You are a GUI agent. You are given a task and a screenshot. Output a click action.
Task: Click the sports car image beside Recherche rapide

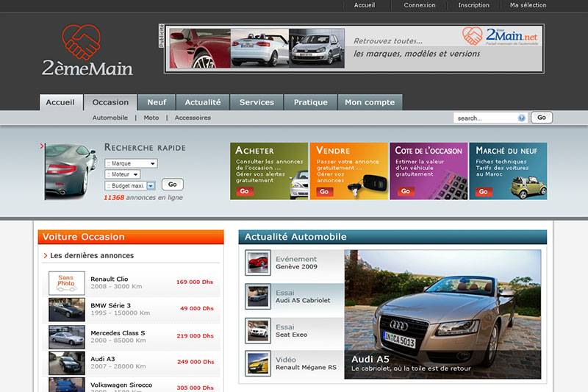click(71, 171)
